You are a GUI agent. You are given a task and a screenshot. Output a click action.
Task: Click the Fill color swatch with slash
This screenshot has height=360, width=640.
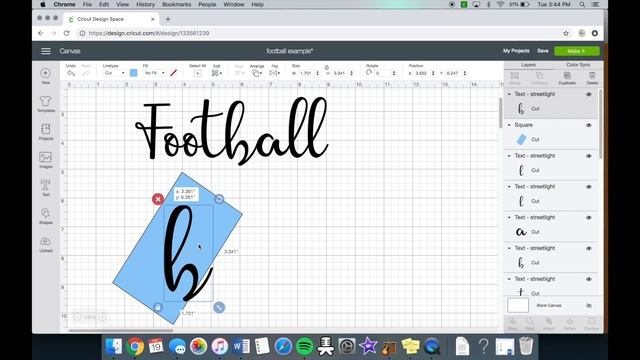tap(173, 73)
